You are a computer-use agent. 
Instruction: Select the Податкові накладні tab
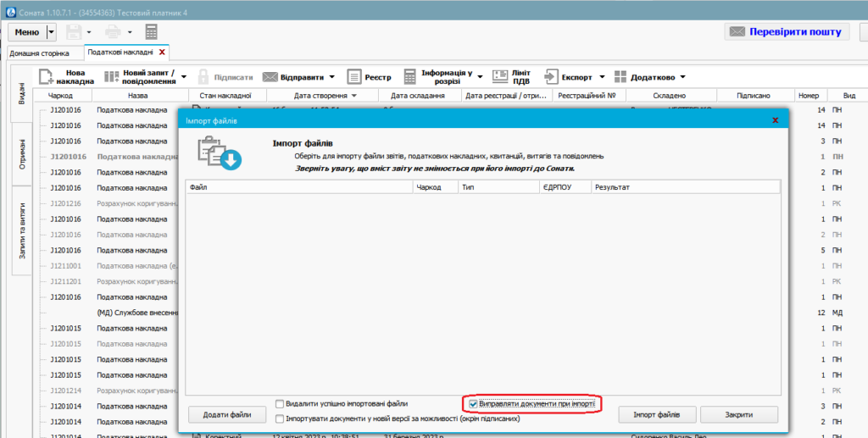pyautogui.click(x=120, y=52)
